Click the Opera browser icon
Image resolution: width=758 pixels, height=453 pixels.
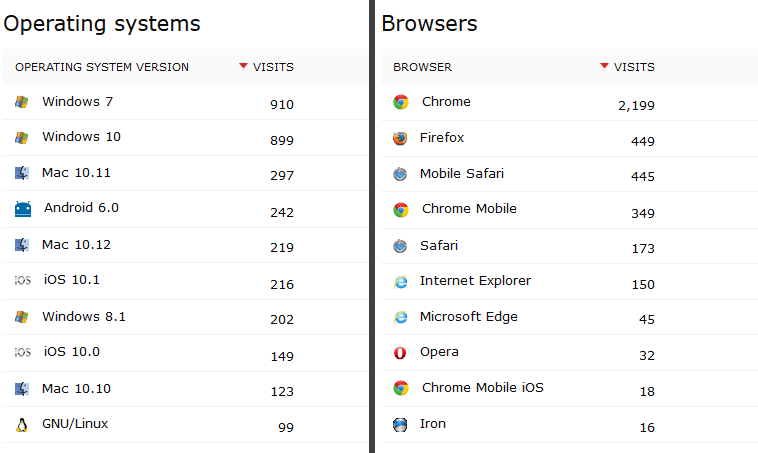[x=401, y=352]
